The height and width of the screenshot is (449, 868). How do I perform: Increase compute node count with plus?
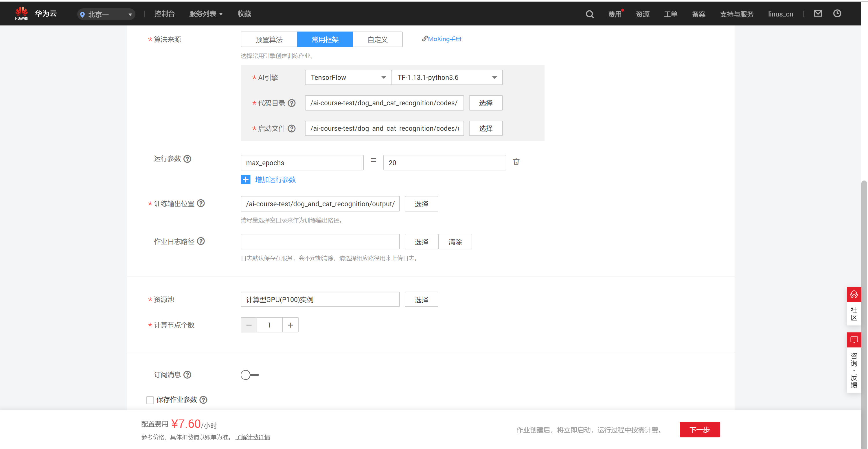(290, 325)
